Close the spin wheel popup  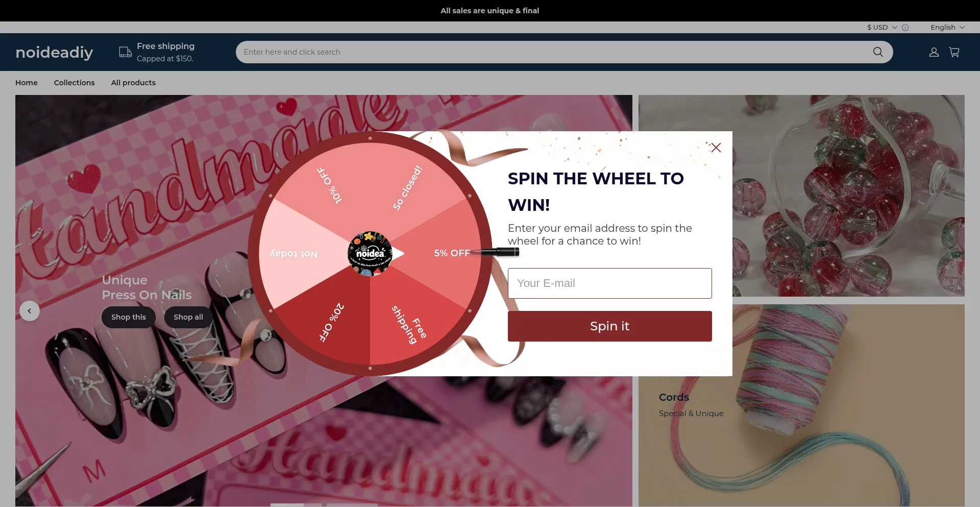point(716,148)
